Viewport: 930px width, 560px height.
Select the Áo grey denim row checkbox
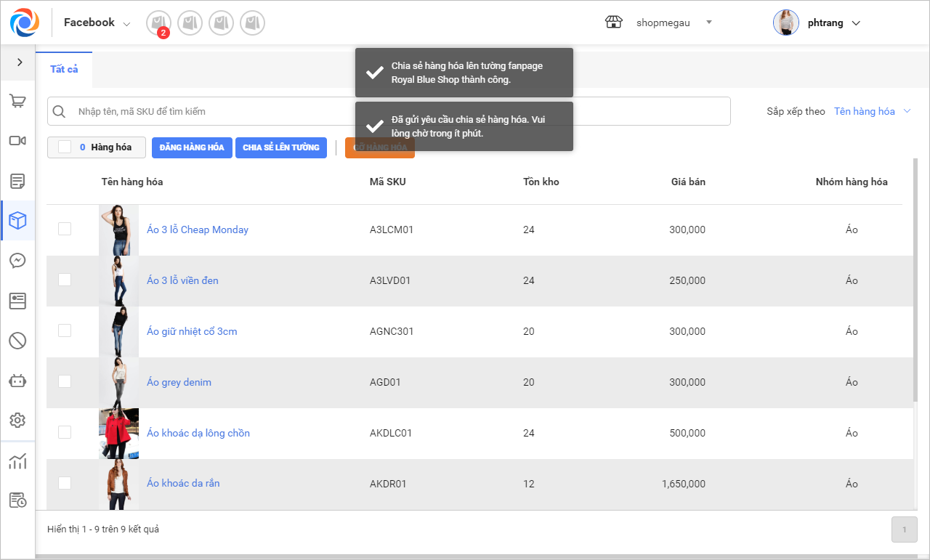pyautogui.click(x=65, y=382)
